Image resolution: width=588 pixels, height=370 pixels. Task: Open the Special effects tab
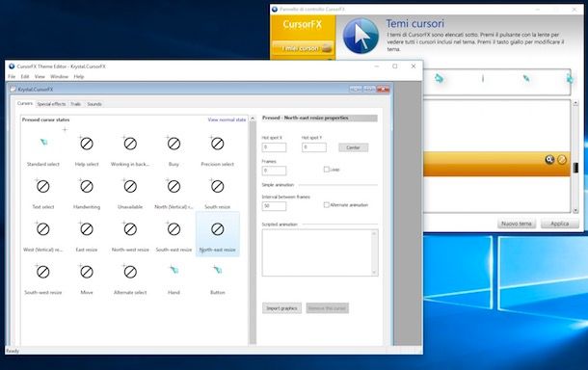[x=51, y=104]
